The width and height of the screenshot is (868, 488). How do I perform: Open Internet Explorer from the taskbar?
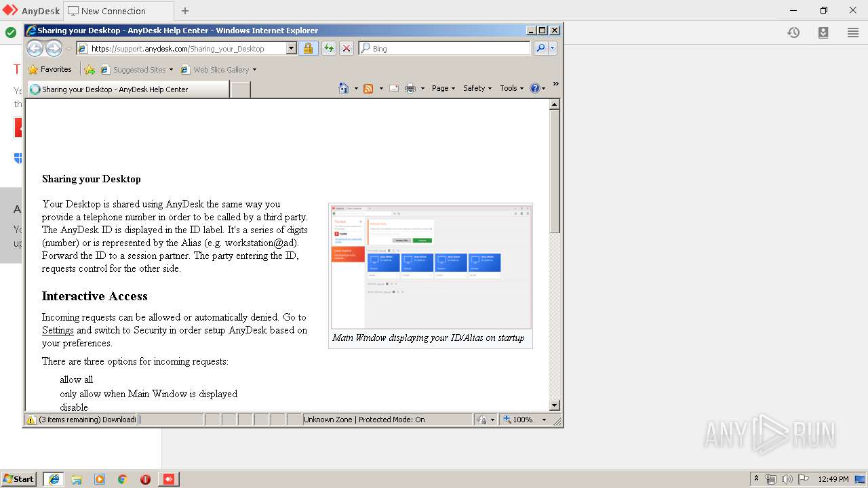click(x=54, y=479)
